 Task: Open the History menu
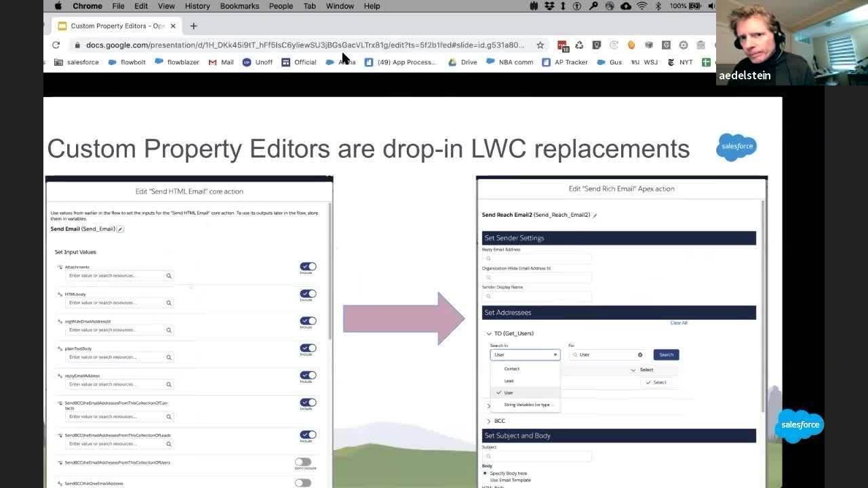coord(197,6)
